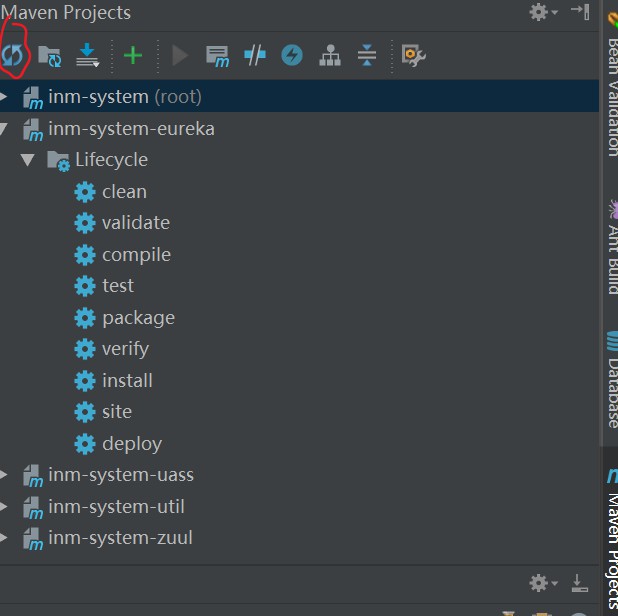Select the clean lifecycle goal

click(x=125, y=192)
